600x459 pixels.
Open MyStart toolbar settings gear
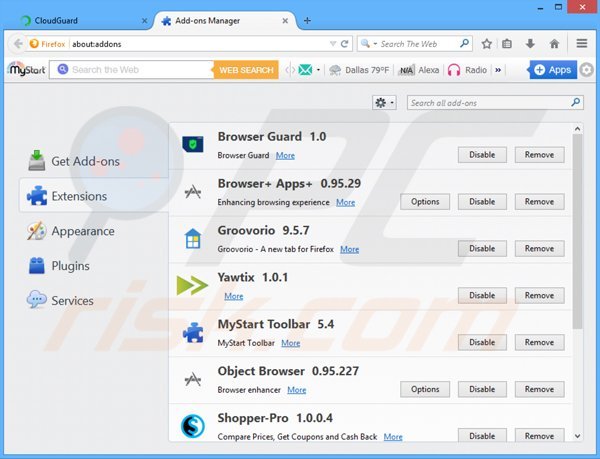point(586,70)
